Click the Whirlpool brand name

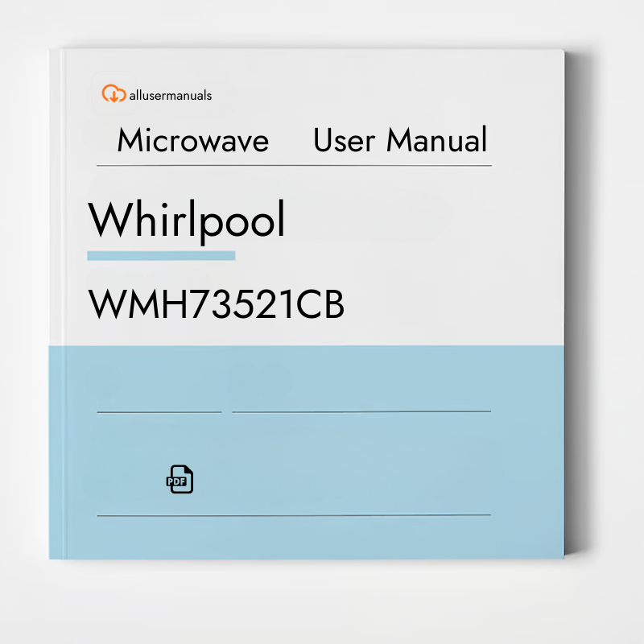(x=186, y=221)
